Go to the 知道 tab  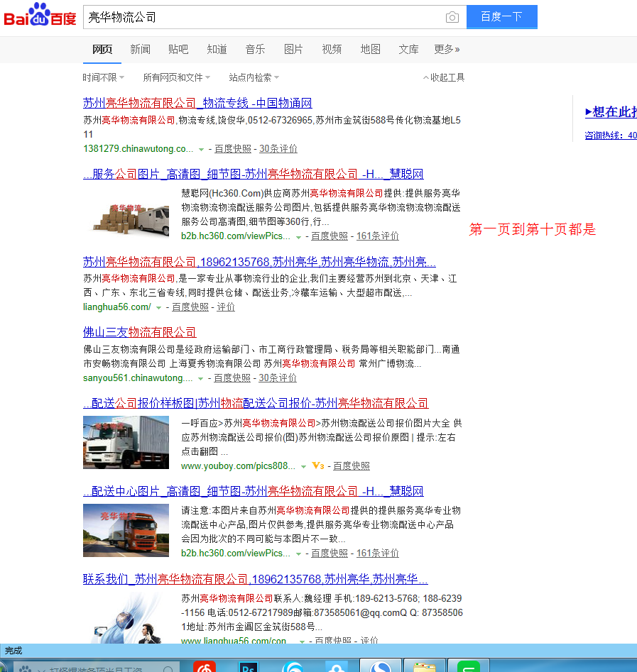coord(217,49)
